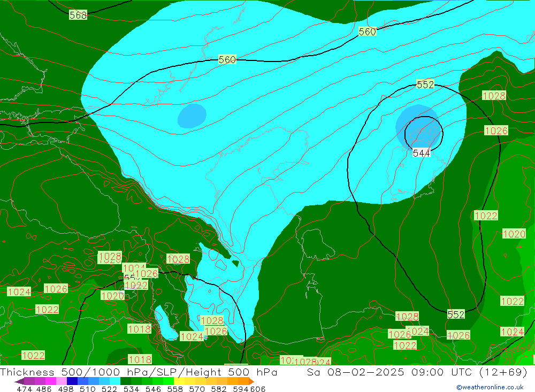Click the legend value 474
Screen dimensions: 535x392
(24, 389)
